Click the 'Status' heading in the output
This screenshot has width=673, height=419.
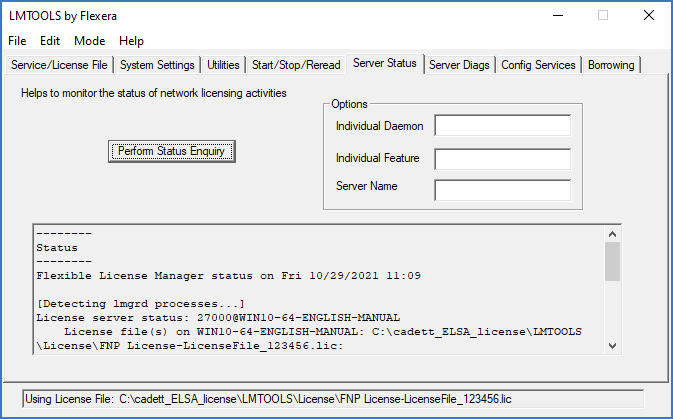point(57,248)
